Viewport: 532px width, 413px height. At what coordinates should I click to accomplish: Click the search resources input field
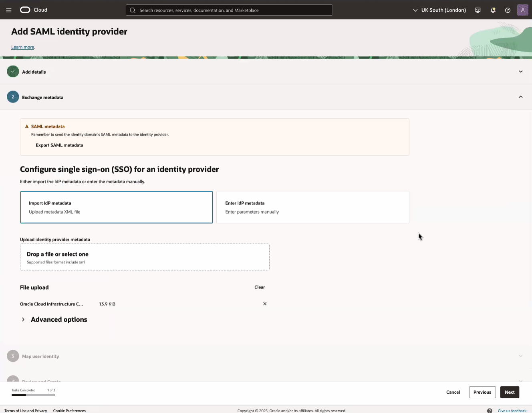229,10
